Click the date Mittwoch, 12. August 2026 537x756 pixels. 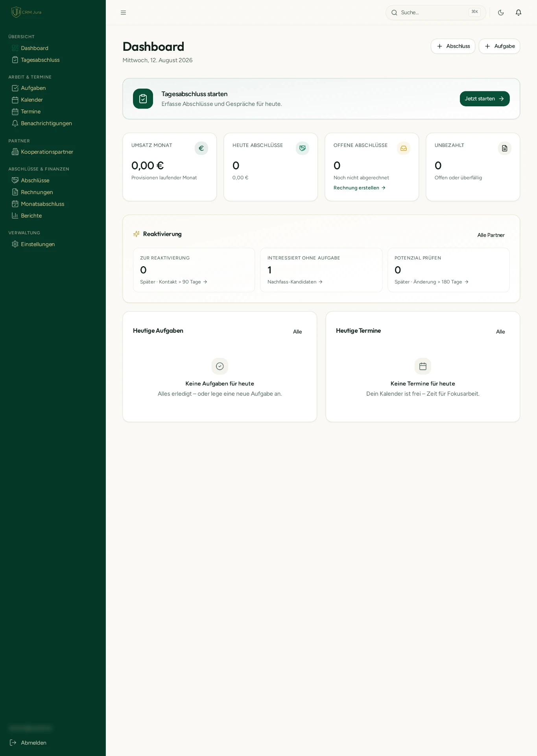[x=157, y=60]
